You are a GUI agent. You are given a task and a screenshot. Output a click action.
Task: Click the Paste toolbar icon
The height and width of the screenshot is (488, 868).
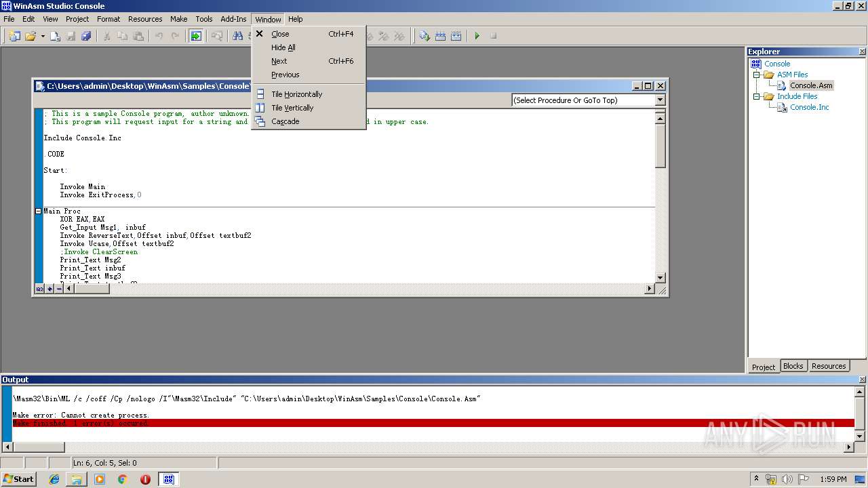(x=138, y=36)
